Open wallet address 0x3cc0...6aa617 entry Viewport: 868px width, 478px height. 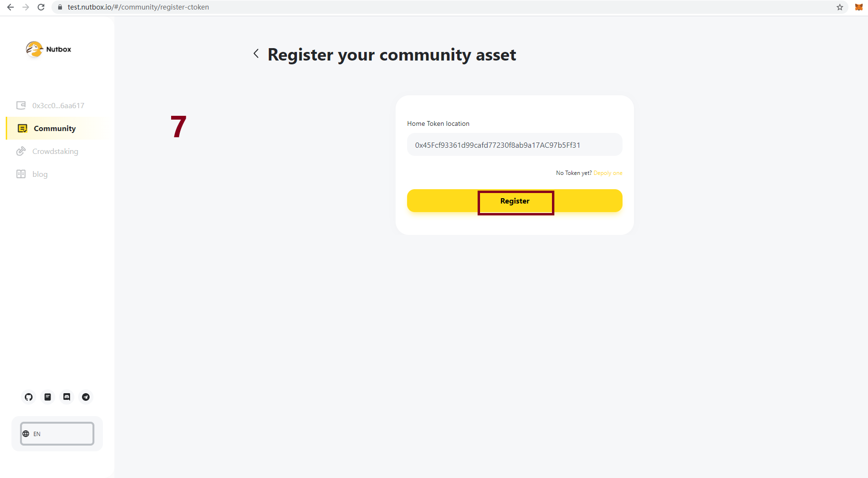point(58,106)
